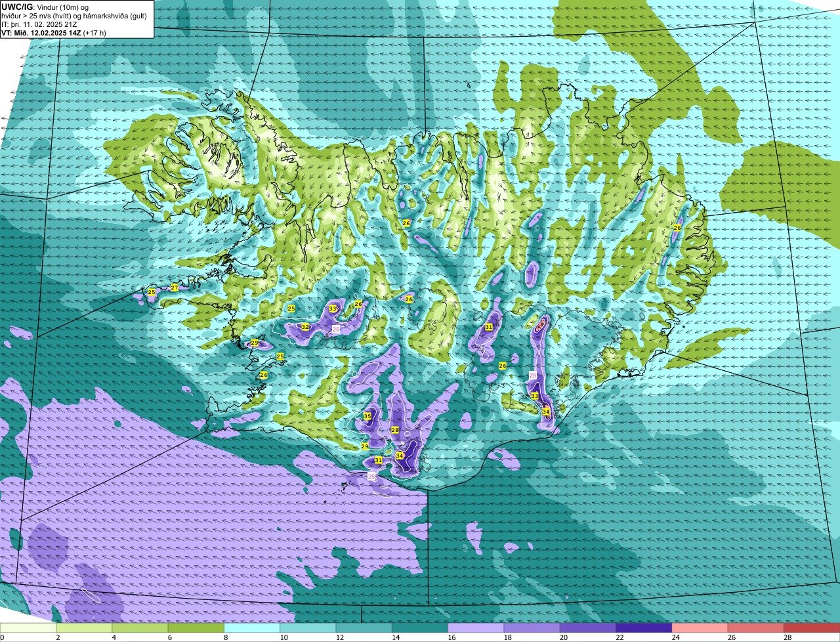Click the 14–16 m/s dark teal legend swatch

pos(420,628)
